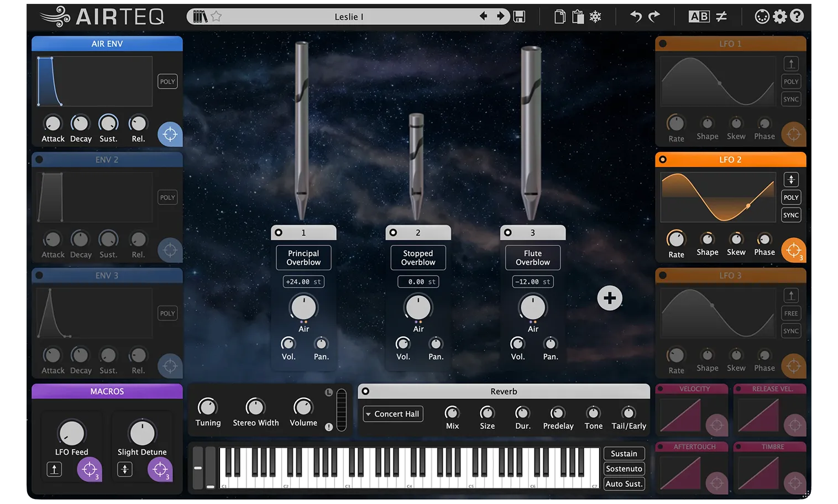Screen dimensions: 838x504
Task: Open the Flute Overblow pipe selector
Action: 533,258
